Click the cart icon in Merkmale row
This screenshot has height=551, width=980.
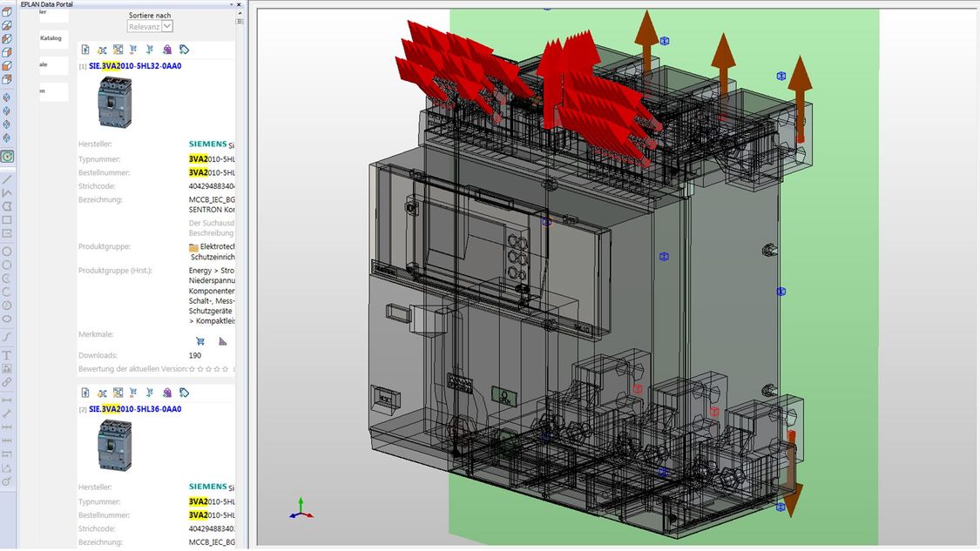(200, 341)
